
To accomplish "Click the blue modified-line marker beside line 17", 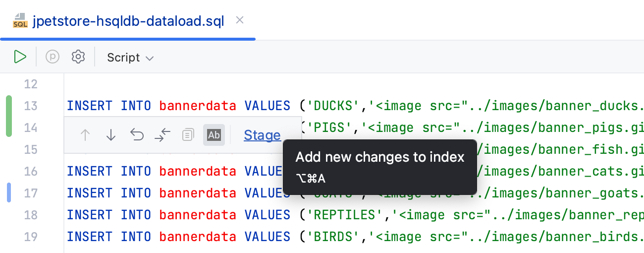I will pos(9,192).
